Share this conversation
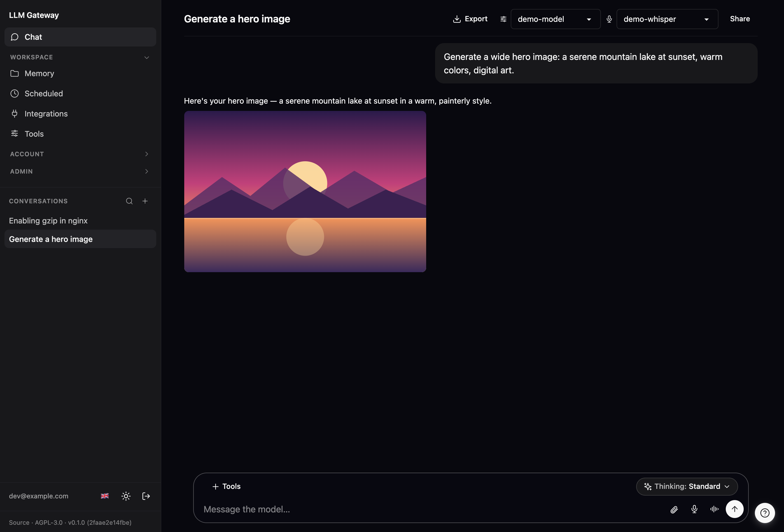The image size is (784, 532). pyautogui.click(x=740, y=19)
